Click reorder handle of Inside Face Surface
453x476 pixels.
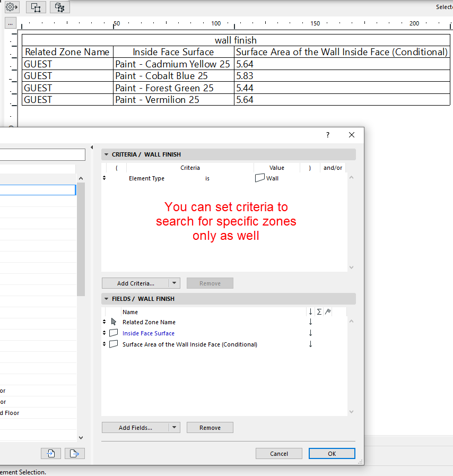104,333
